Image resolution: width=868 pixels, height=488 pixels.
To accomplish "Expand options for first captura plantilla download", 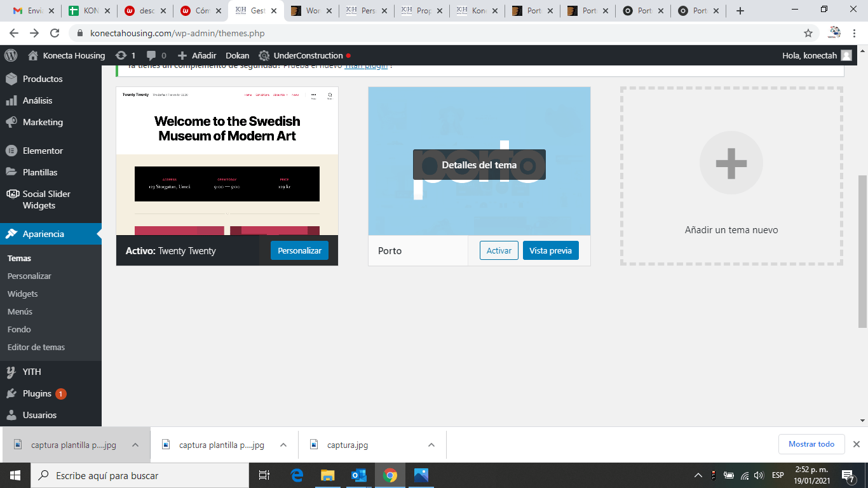I will [x=135, y=445].
